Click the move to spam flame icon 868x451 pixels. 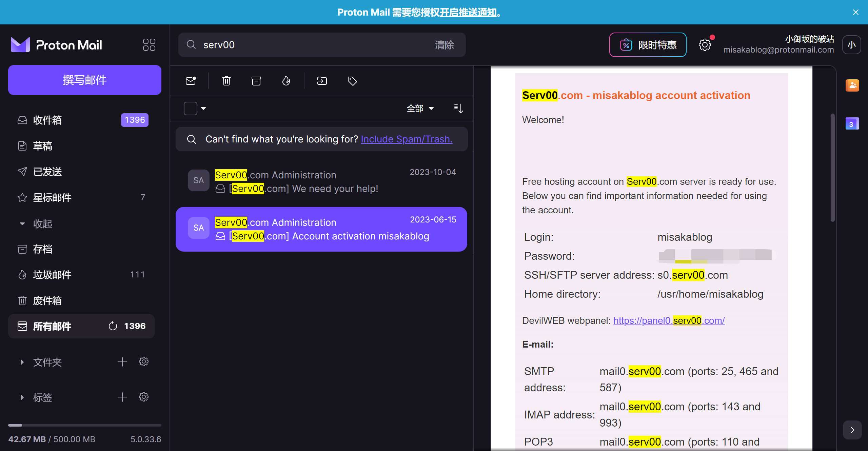(286, 81)
